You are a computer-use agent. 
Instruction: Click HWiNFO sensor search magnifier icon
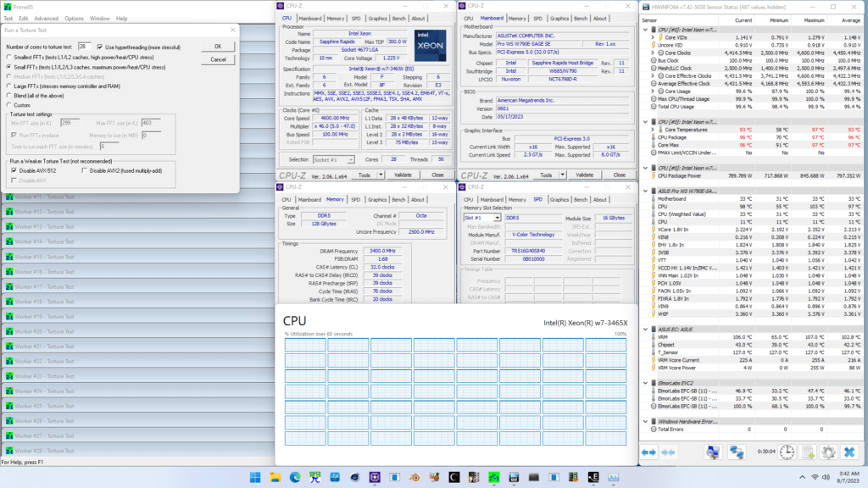tap(712, 452)
